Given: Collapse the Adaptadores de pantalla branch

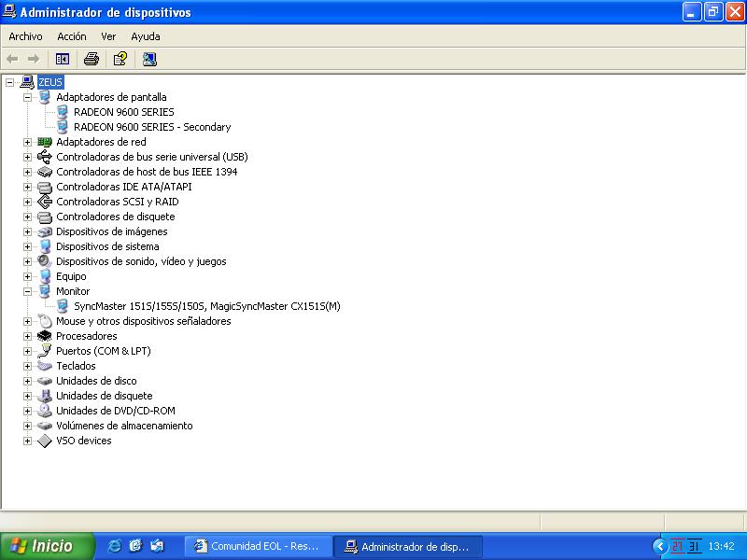Looking at the screenshot, I should pyautogui.click(x=28, y=98).
